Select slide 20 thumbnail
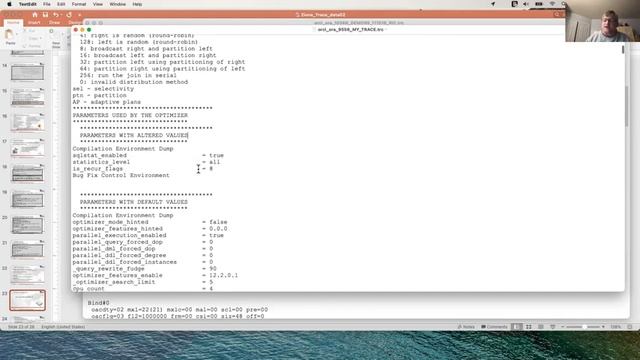Image resolution: width=640 pixels, height=360 pixels. (x=27, y=224)
